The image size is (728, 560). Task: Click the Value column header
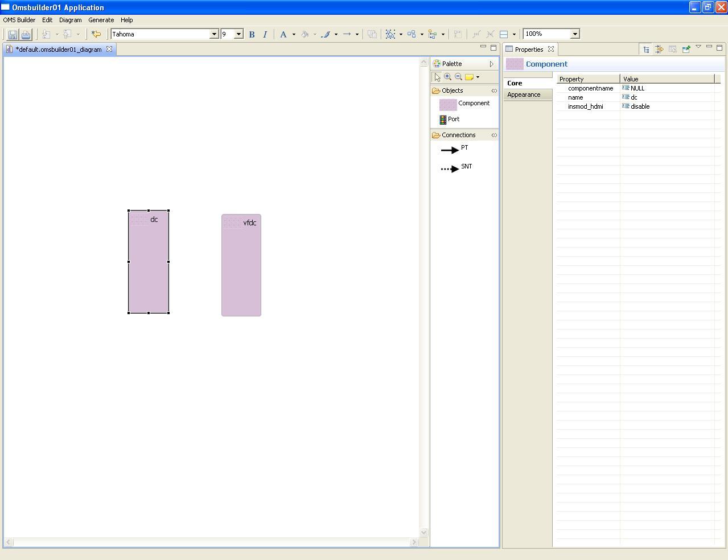pyautogui.click(x=667, y=79)
